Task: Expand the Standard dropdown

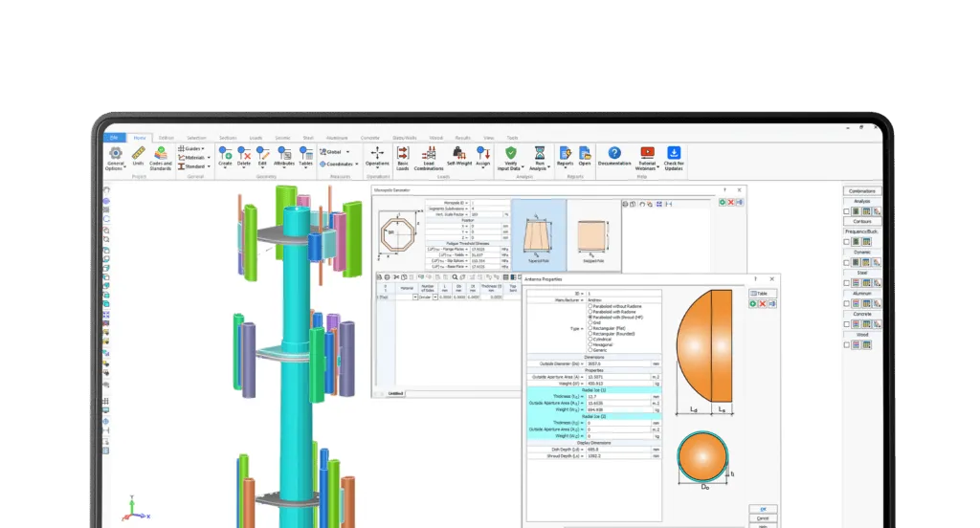Action: [208, 166]
